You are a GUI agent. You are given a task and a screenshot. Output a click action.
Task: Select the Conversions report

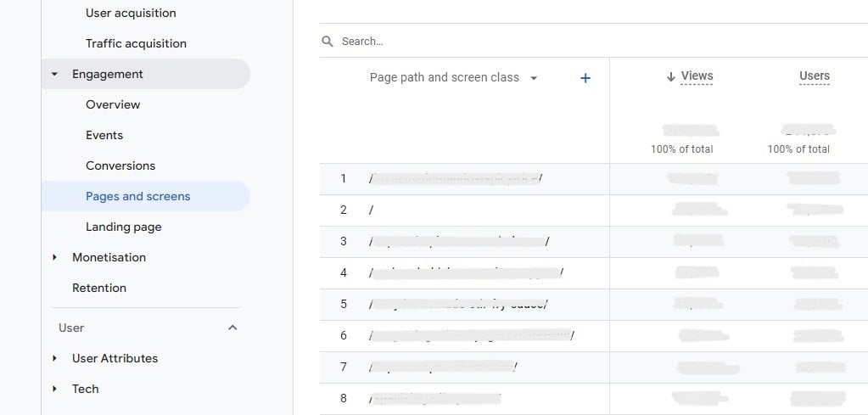[120, 165]
